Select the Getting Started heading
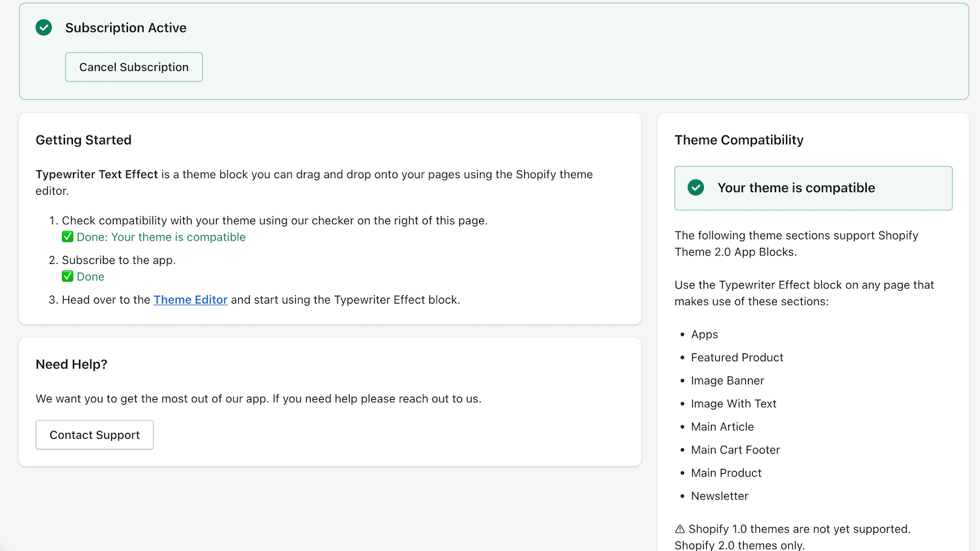Screen dimensions: 980x551 [83, 140]
